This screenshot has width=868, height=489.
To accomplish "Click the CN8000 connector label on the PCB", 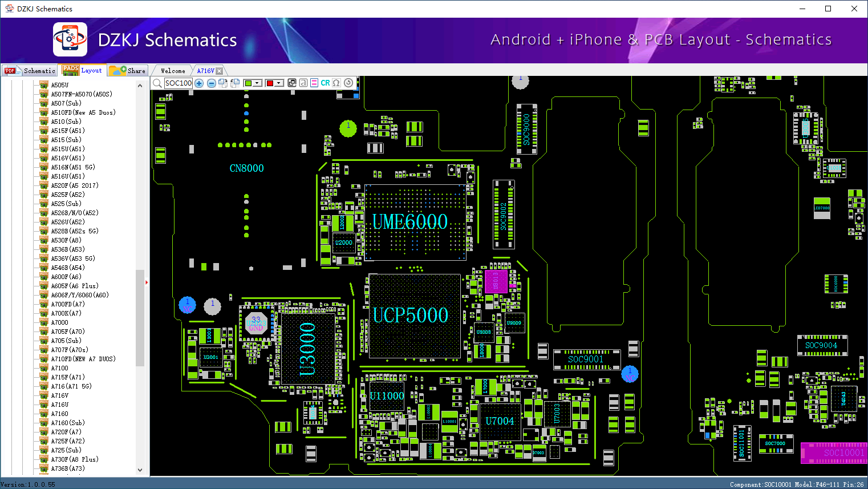I will 246,168.
